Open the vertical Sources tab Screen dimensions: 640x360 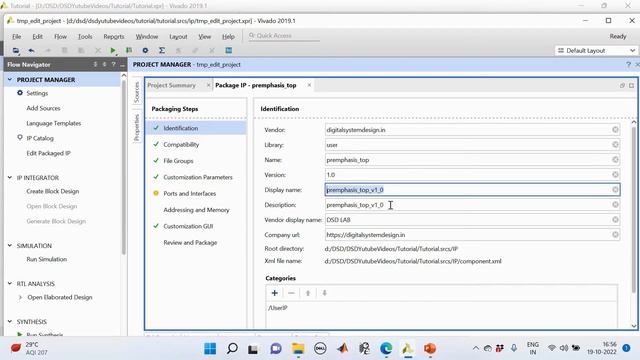(x=137, y=92)
